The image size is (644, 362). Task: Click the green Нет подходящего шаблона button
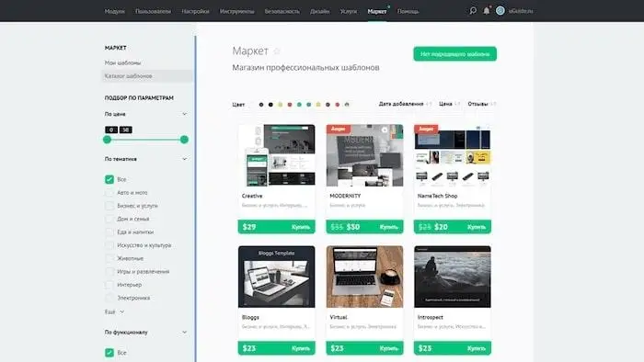pyautogui.click(x=454, y=53)
